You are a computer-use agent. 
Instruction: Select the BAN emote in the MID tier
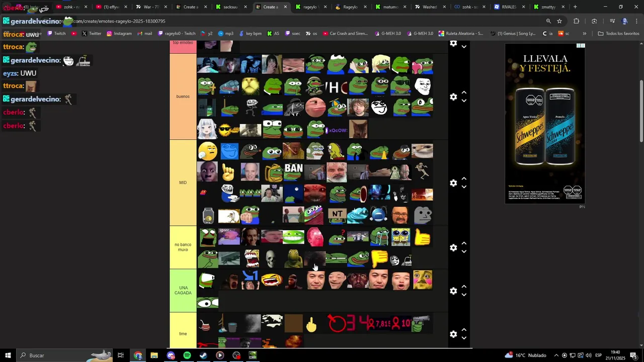(293, 171)
